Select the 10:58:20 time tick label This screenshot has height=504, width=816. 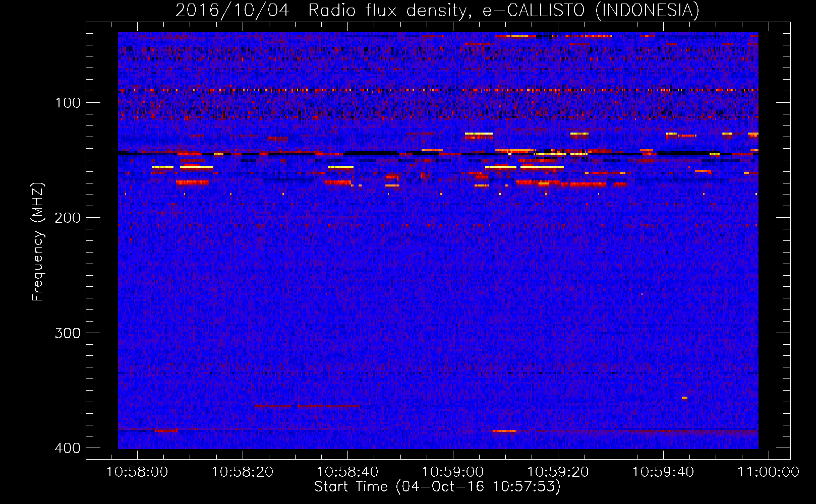(x=243, y=472)
